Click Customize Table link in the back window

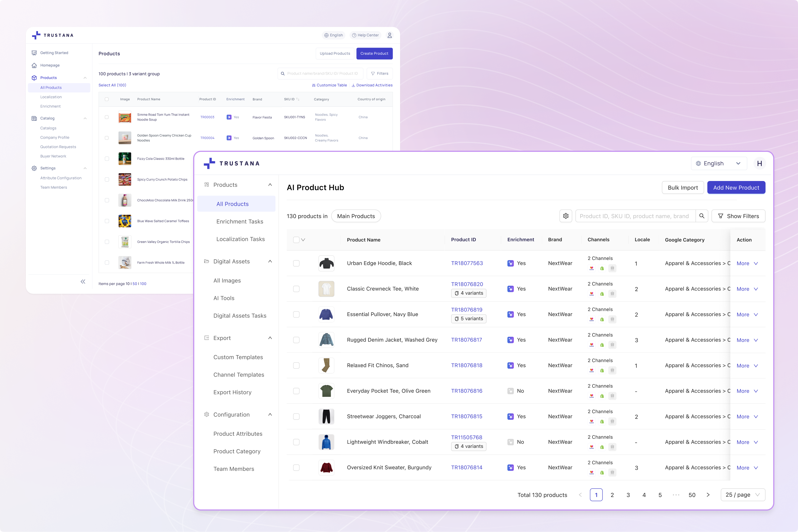(329, 85)
